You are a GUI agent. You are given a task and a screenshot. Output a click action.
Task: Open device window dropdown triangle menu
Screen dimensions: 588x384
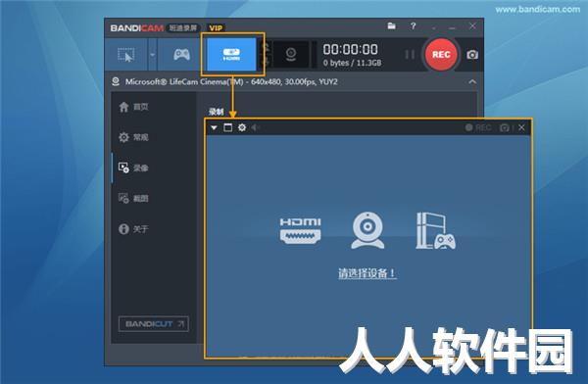click(x=214, y=128)
